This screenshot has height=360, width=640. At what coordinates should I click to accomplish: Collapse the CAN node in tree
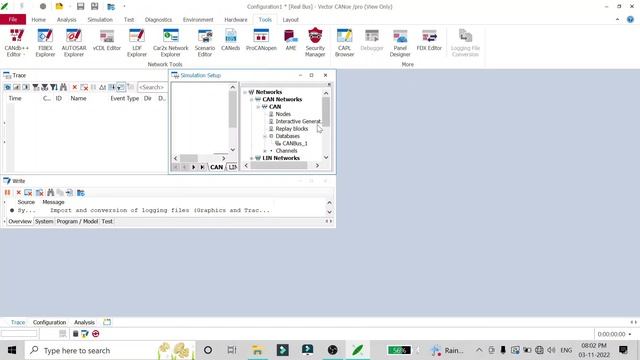[258, 107]
